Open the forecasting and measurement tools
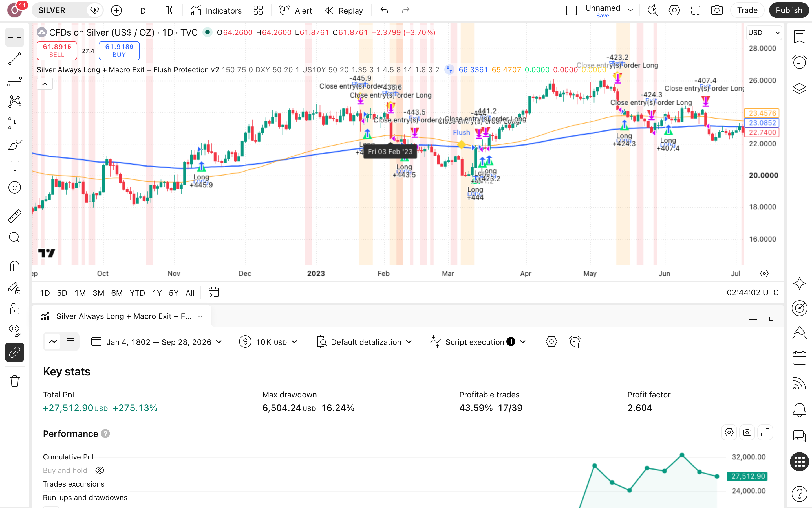Image resolution: width=812 pixels, height=508 pixels. (14, 123)
